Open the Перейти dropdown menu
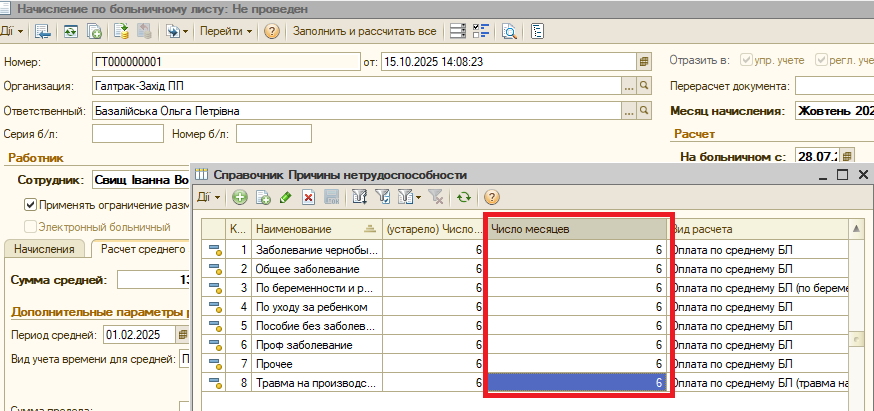The height and width of the screenshot is (411, 874). [226, 31]
